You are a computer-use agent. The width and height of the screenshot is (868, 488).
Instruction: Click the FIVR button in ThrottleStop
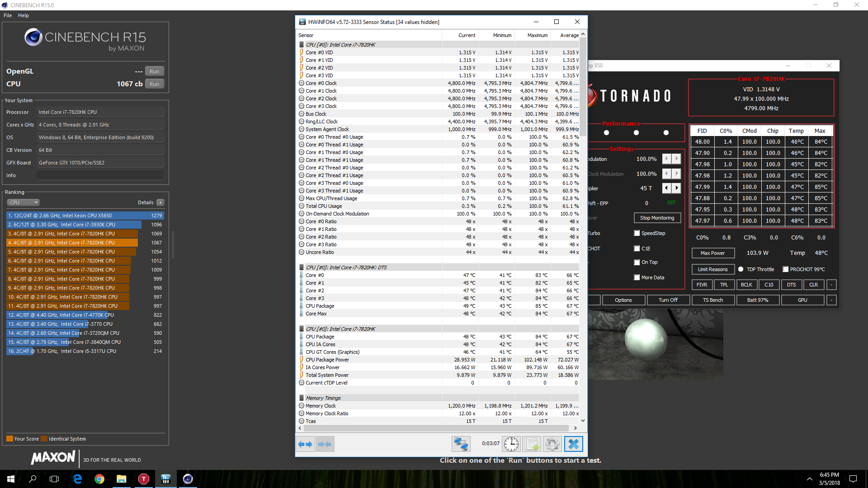(702, 285)
